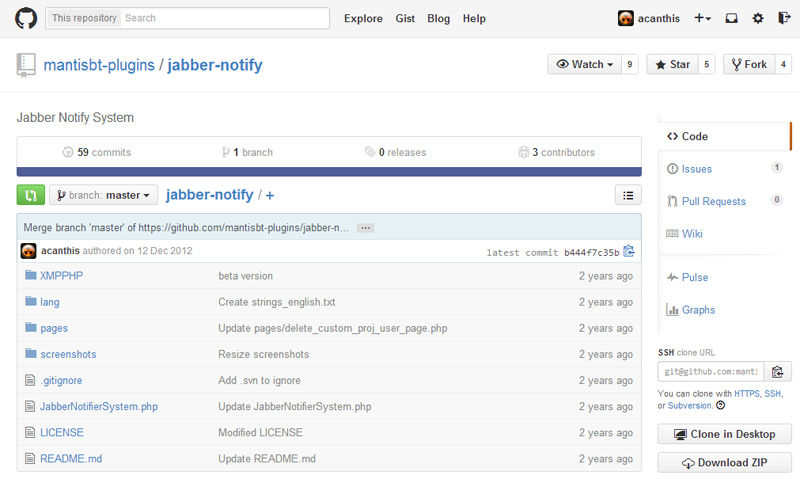Click the GitHub Octocat logo
This screenshot has width=800, height=479.
(26, 18)
